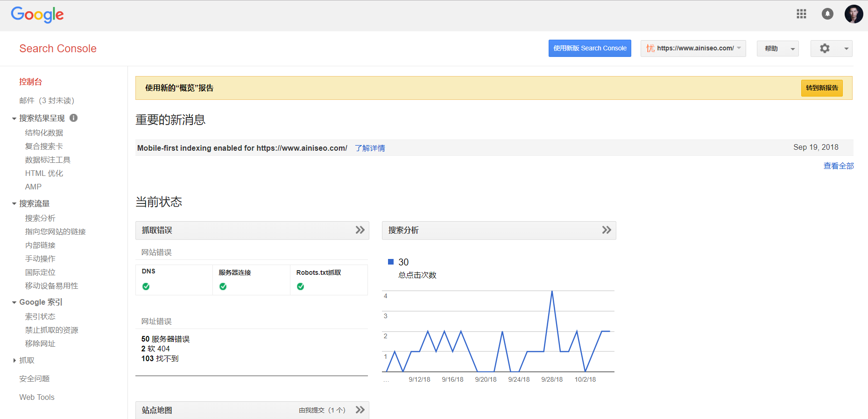This screenshot has height=419, width=868.
Task: Click the Mobile-first indexing message row
Action: [x=494, y=147]
